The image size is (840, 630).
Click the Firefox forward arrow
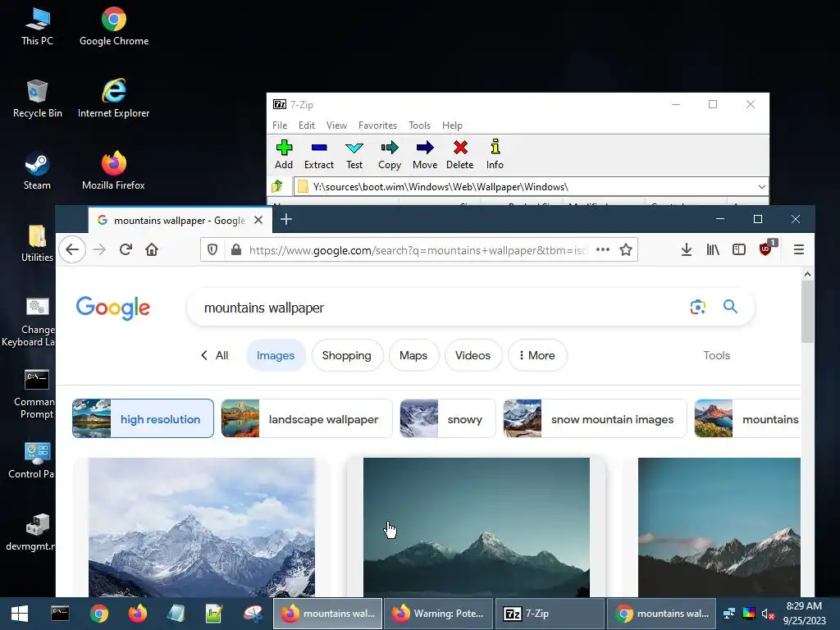pos(99,249)
